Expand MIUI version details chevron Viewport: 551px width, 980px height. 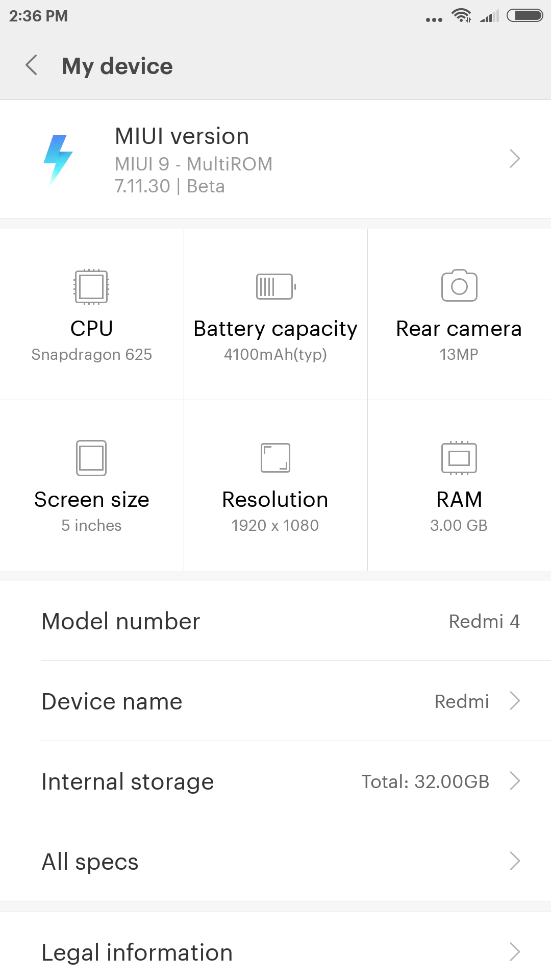point(515,159)
